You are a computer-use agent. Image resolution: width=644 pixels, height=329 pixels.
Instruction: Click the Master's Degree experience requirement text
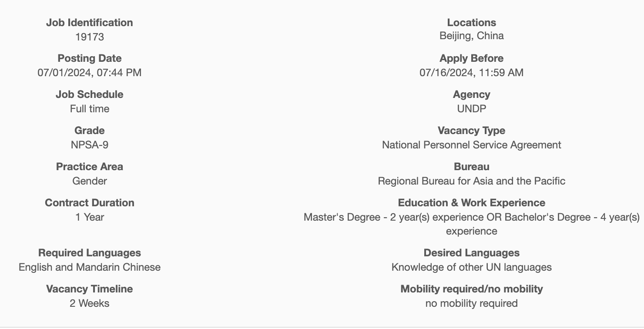472,224
